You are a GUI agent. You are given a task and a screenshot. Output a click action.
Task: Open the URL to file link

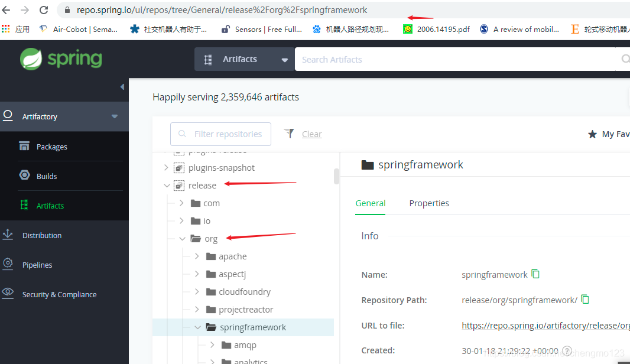(x=545, y=326)
